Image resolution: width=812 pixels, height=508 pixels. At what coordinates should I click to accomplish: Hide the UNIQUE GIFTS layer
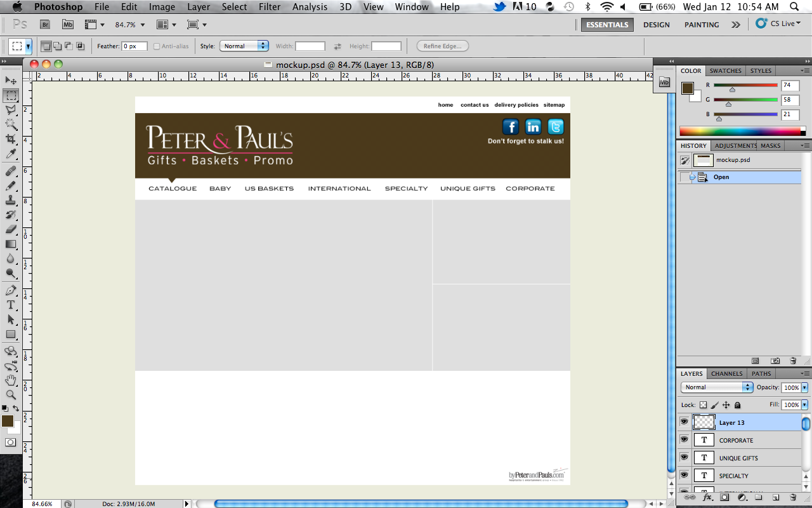coord(684,457)
